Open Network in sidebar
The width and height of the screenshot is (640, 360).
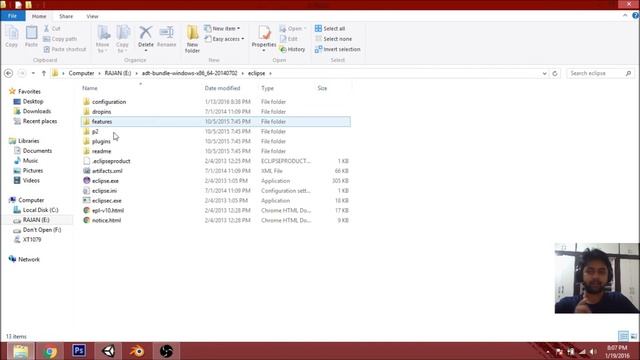(24, 259)
